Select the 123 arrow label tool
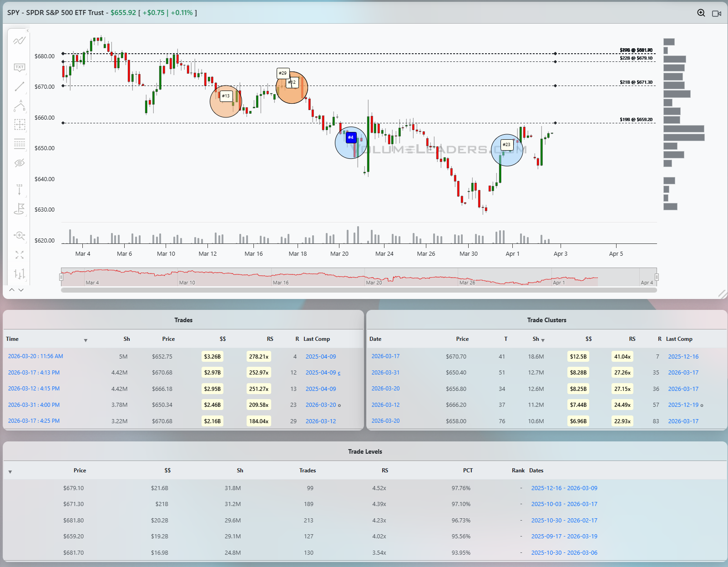Image resolution: width=728 pixels, height=567 pixels. click(x=19, y=189)
